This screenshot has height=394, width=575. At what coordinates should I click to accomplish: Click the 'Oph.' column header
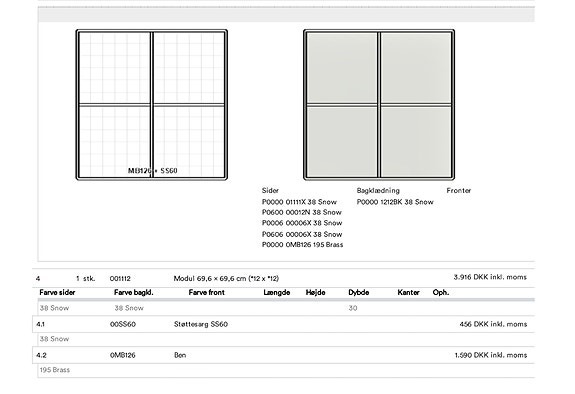[x=441, y=292]
